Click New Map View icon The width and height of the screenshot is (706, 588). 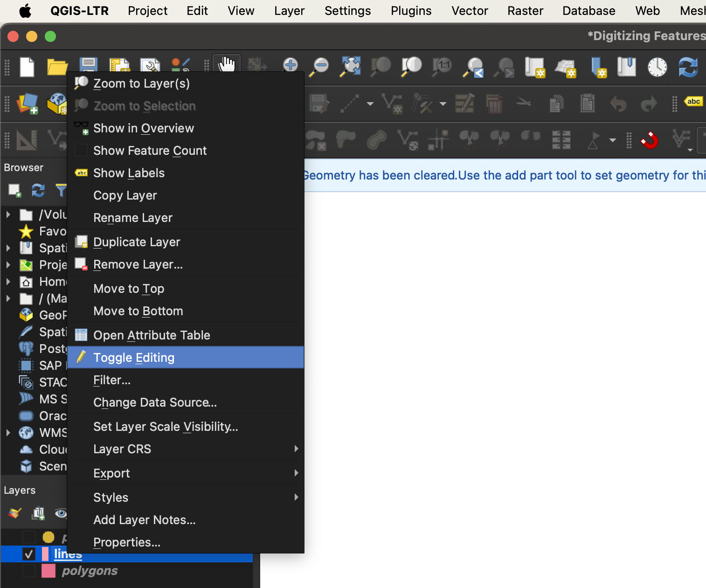coord(534,67)
